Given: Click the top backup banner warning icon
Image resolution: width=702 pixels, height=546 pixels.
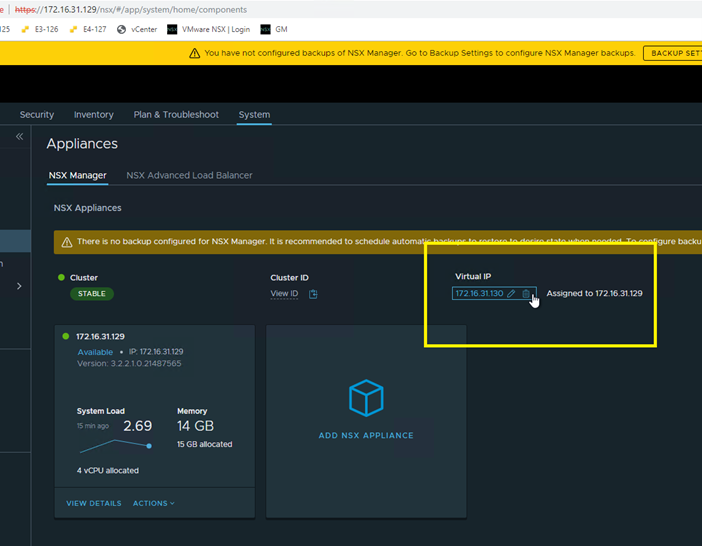Looking at the screenshot, I should [x=194, y=53].
